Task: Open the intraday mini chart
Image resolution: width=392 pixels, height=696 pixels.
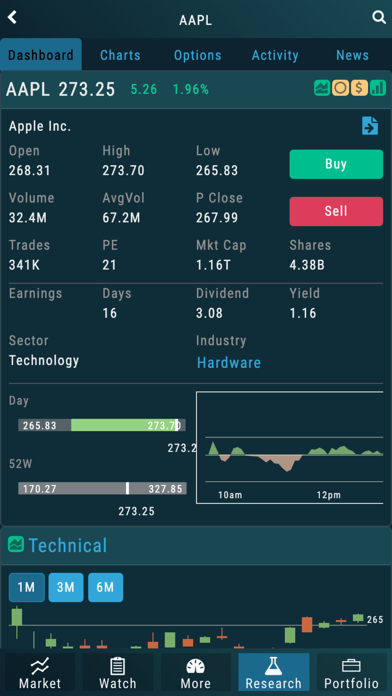Action: coord(289,447)
